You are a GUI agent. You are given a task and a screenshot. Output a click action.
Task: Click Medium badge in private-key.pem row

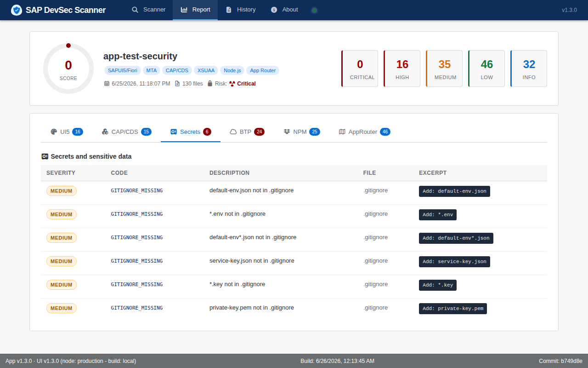[62, 308]
